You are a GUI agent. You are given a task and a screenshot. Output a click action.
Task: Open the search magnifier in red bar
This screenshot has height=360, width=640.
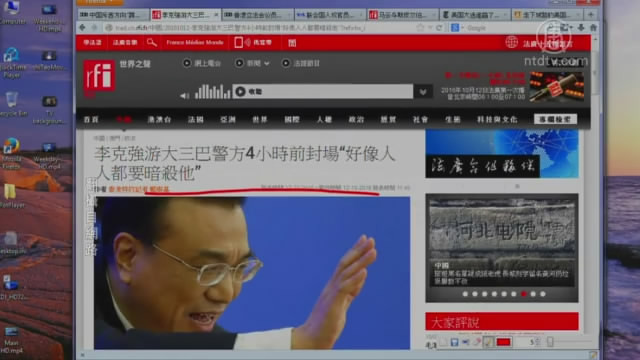151,42
